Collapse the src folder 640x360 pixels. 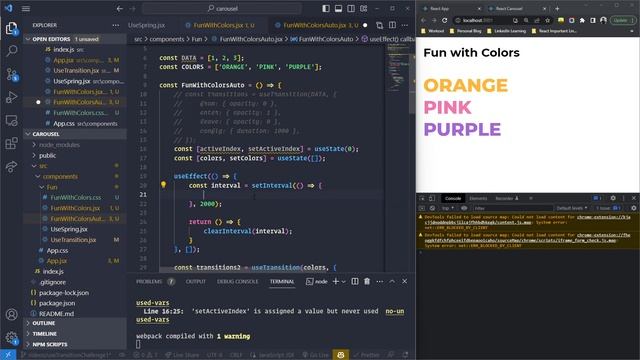click(43, 166)
